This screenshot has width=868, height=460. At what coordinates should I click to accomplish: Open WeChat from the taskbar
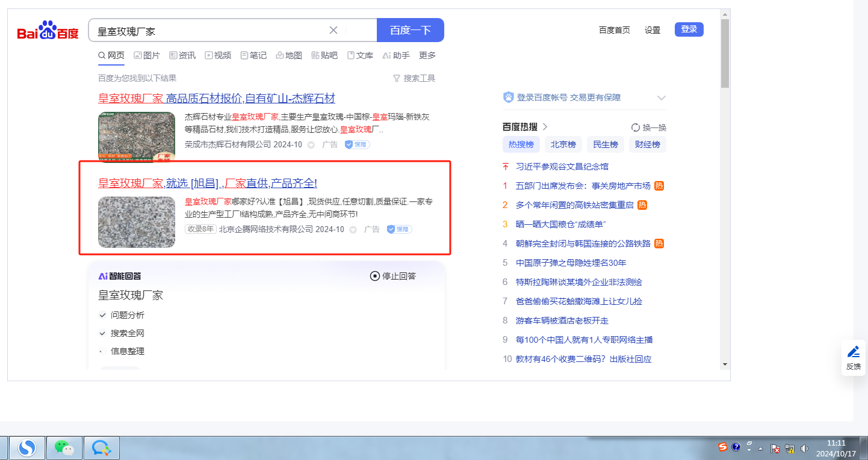point(64,447)
